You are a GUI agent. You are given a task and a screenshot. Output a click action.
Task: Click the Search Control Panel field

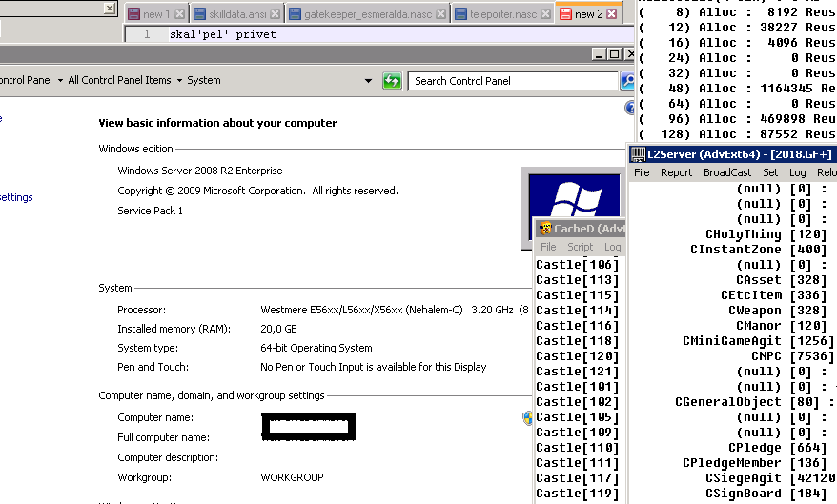point(513,81)
